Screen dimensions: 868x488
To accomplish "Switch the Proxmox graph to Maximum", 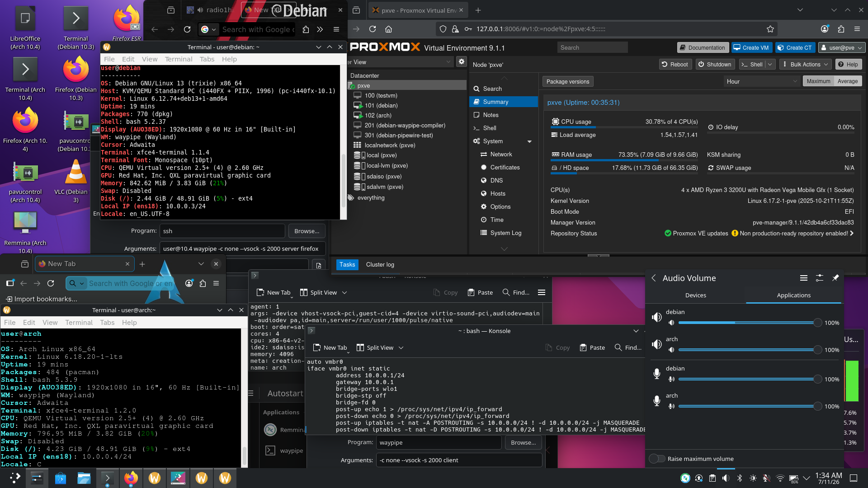I will (818, 81).
